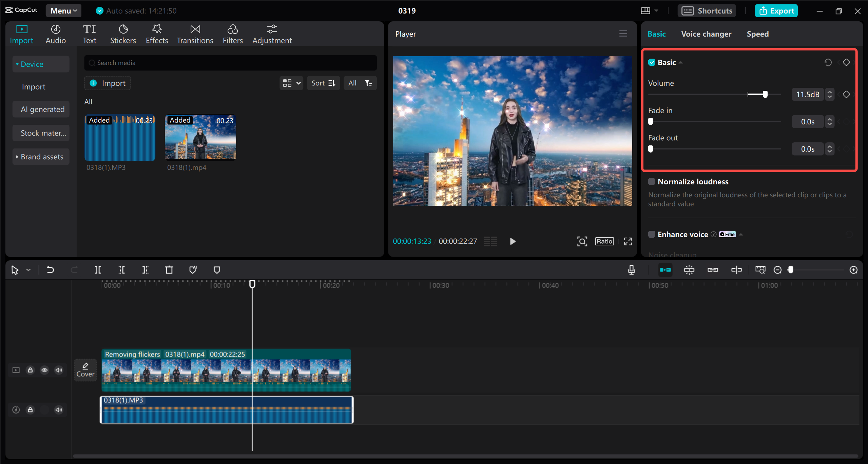The image size is (868, 464).
Task: Click the Delete icon in the timeline toolbar
Action: click(x=169, y=270)
